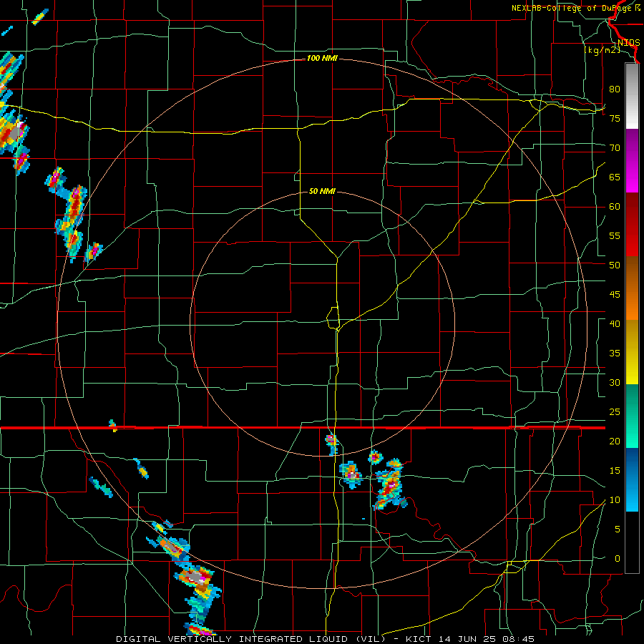Click the legend value 35

click(615, 353)
